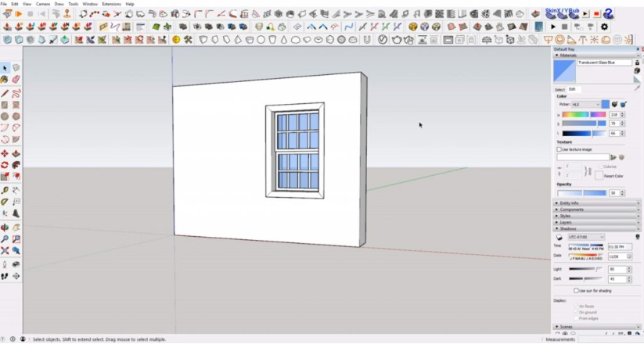Click the material name field Translucent Glass Blue
644x344 pixels.
coord(605,63)
